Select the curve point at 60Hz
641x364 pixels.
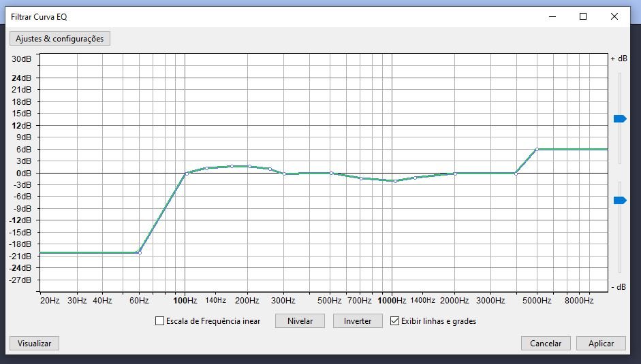coord(140,252)
